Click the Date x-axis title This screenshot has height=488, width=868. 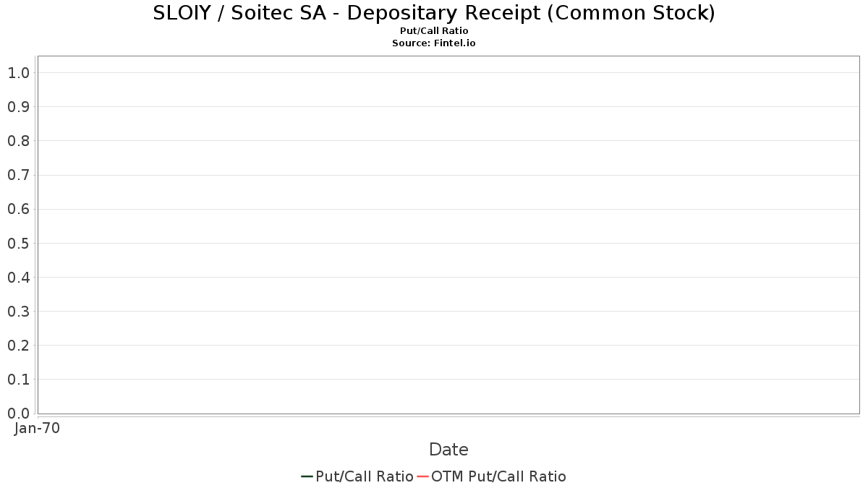pyautogui.click(x=448, y=450)
